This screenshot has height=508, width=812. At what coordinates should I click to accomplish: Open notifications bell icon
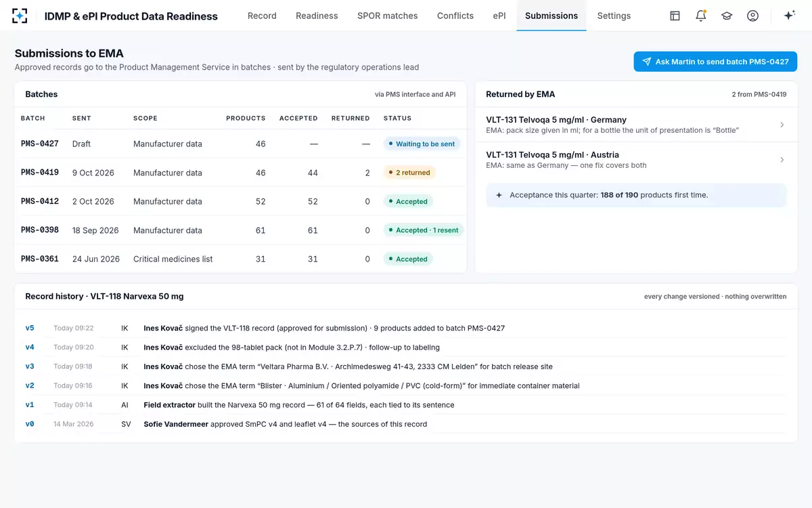point(701,16)
